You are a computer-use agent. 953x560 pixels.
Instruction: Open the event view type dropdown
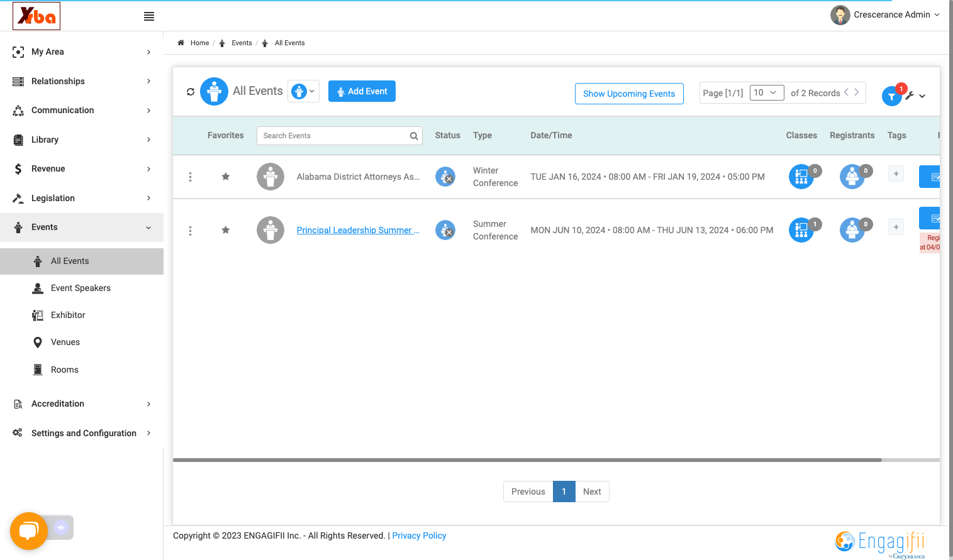coord(303,91)
